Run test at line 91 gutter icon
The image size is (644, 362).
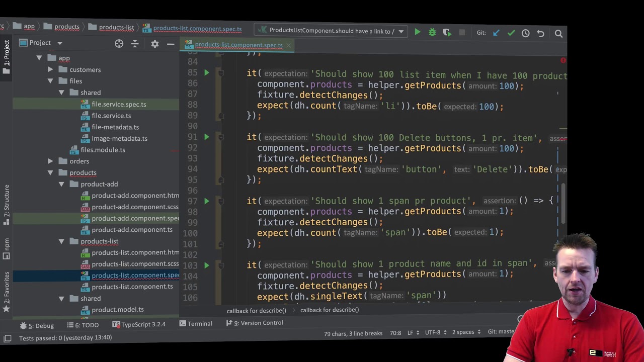coord(206,137)
